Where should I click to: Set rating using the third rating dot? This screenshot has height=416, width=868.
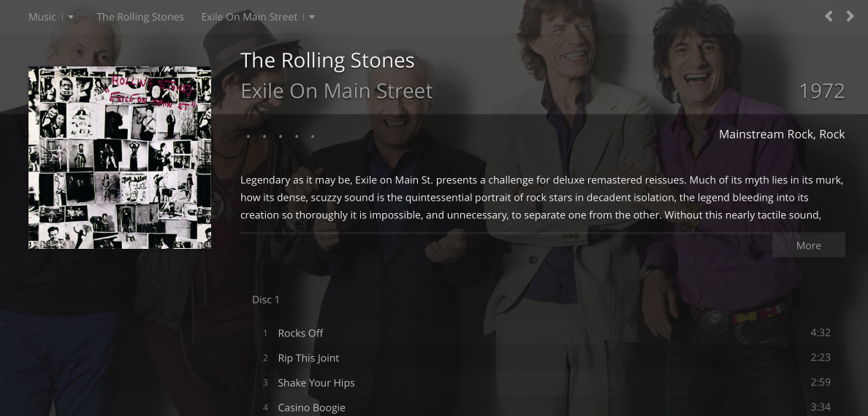(281, 136)
